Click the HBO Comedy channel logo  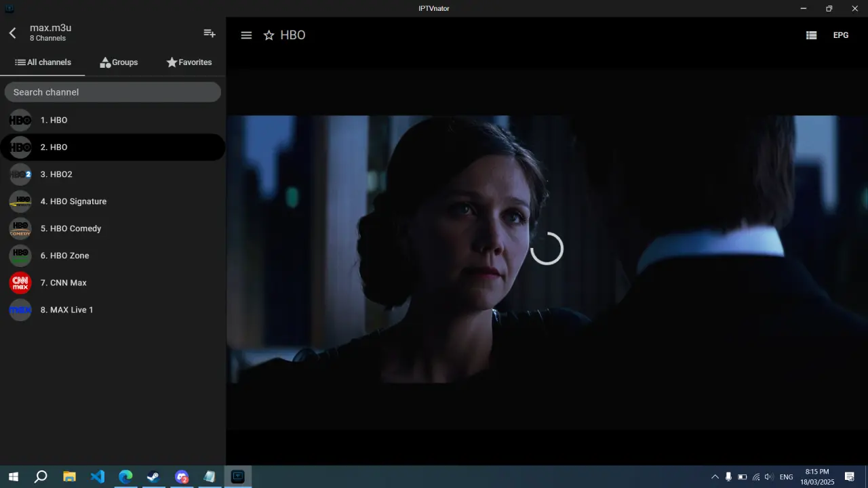click(20, 228)
